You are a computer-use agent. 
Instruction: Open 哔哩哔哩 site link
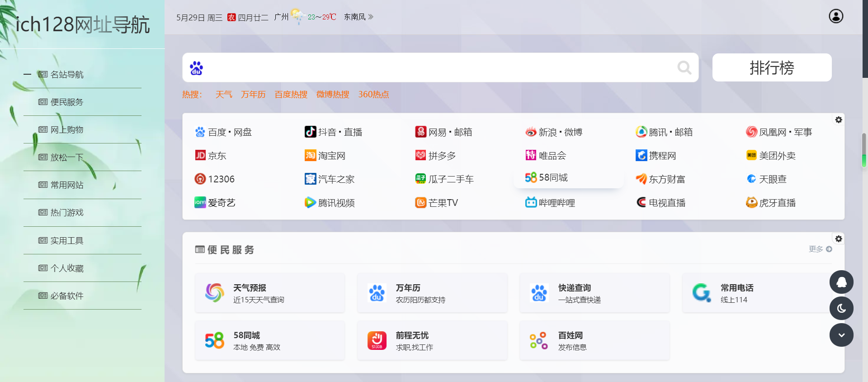click(x=550, y=203)
